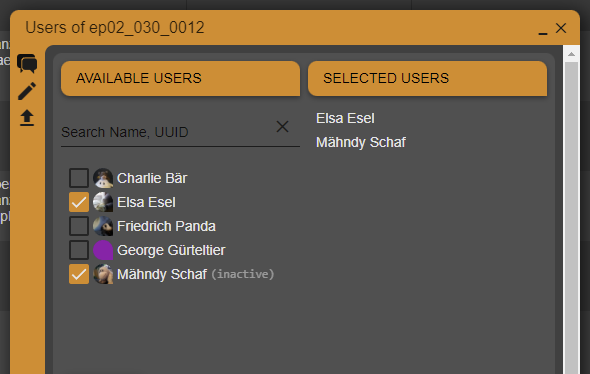Uncheck the Elsa Esel checkbox
The height and width of the screenshot is (374, 590).
coord(79,202)
